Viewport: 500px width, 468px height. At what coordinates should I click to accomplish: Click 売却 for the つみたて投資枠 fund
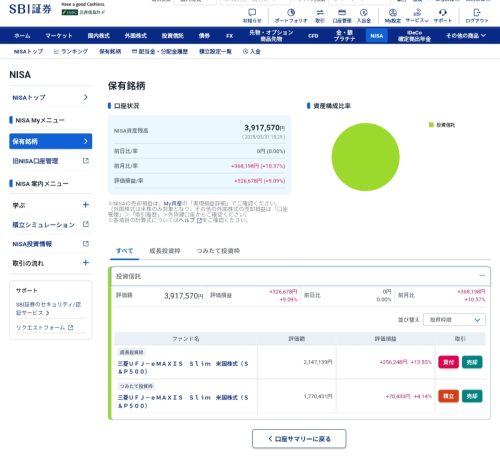click(472, 396)
